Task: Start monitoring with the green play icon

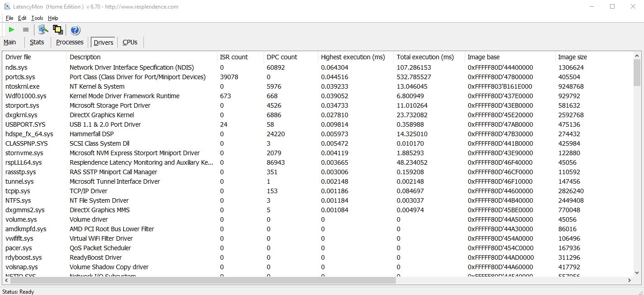Action: tap(12, 30)
